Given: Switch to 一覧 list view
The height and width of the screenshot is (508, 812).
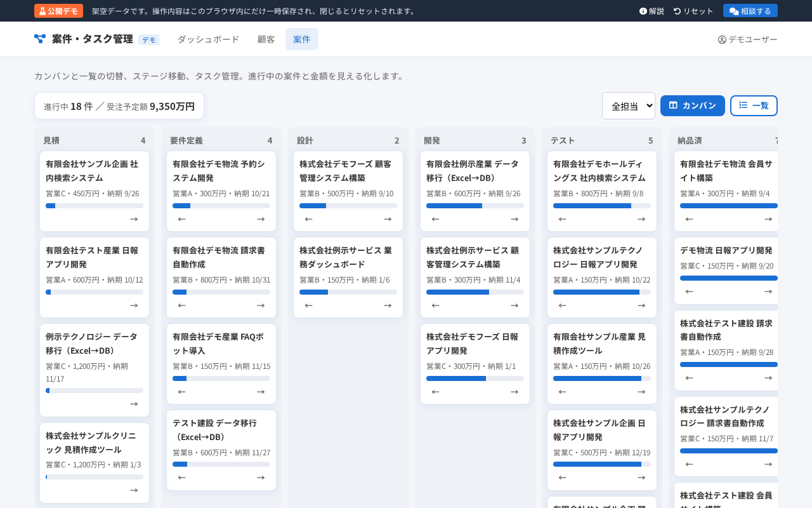Looking at the screenshot, I should click(754, 105).
